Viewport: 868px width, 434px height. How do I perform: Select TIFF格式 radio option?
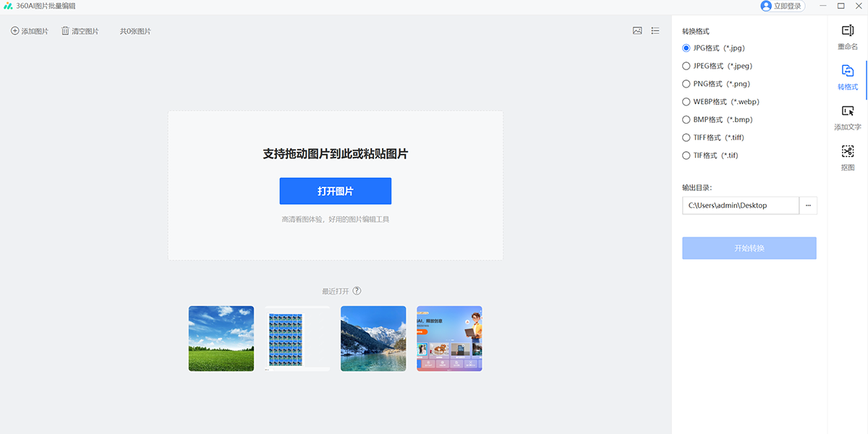[x=686, y=137]
